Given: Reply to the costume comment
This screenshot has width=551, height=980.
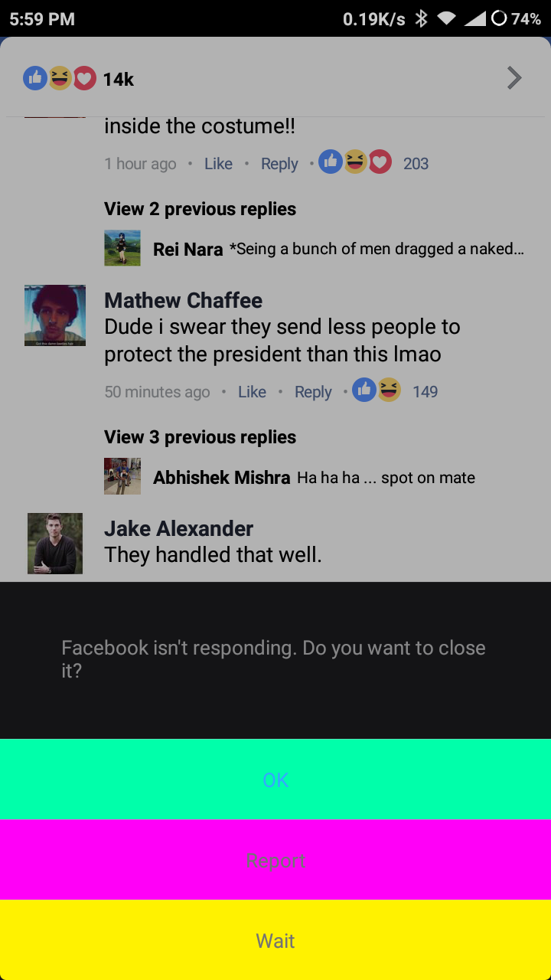Looking at the screenshot, I should [x=279, y=164].
